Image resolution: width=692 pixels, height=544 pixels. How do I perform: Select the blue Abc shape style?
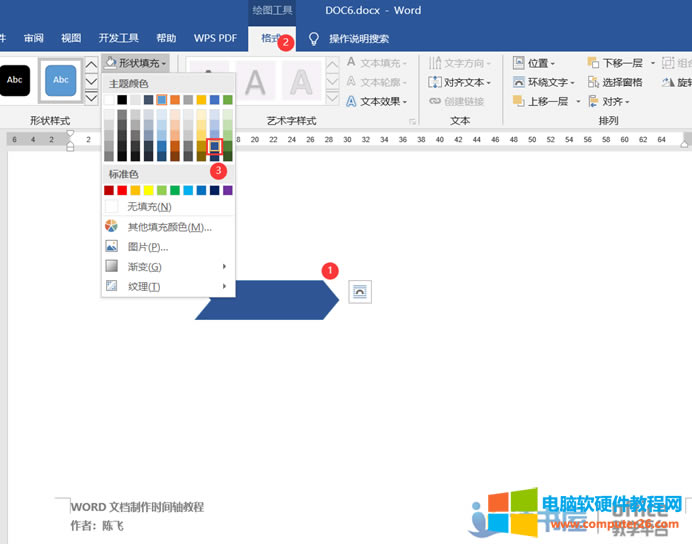tap(61, 80)
